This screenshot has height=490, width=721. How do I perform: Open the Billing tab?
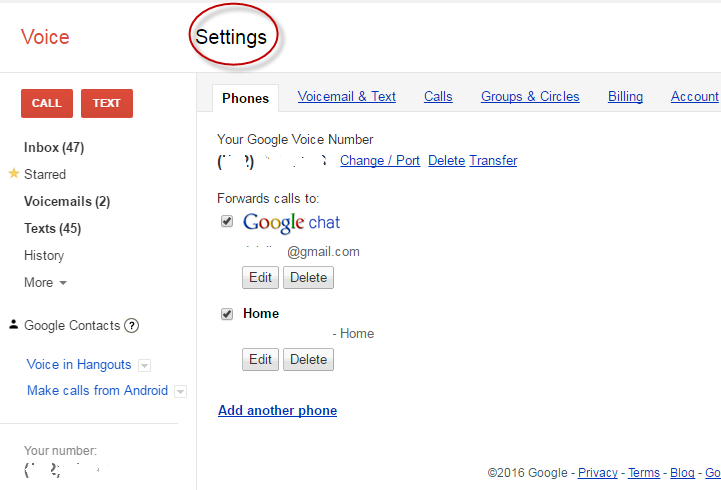(x=625, y=97)
